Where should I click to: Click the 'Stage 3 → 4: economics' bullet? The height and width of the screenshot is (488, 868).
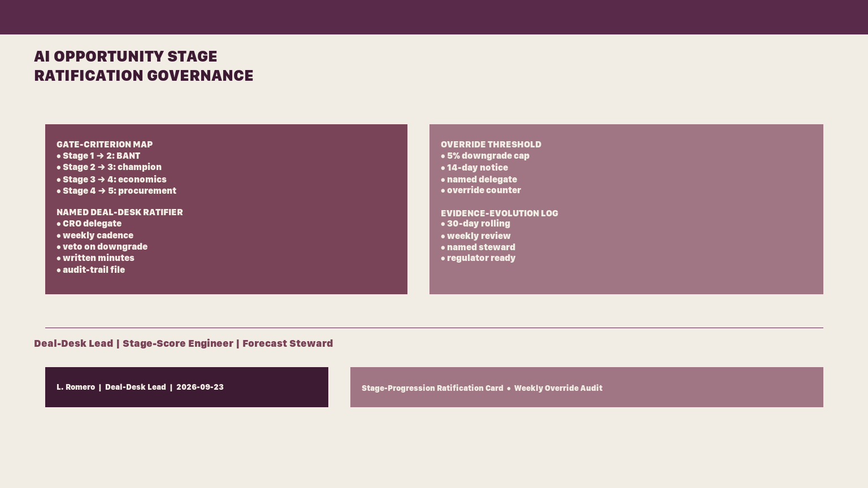point(111,180)
